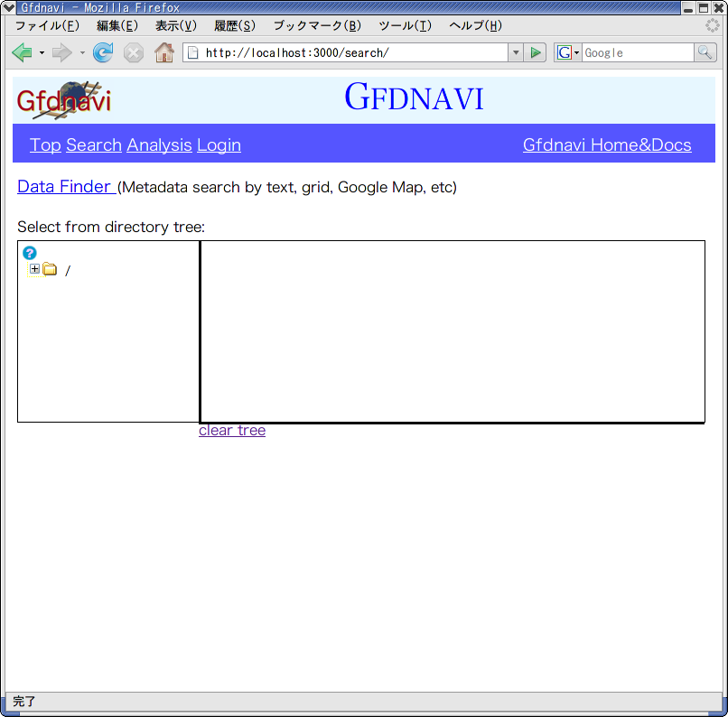
Task: Focus the Google search input field
Action: coord(637,53)
